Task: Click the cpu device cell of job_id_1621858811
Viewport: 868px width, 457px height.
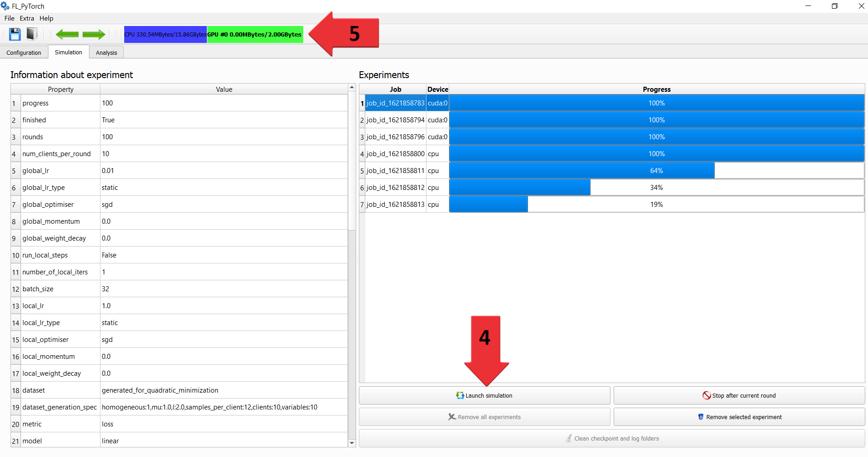Action: [438, 171]
